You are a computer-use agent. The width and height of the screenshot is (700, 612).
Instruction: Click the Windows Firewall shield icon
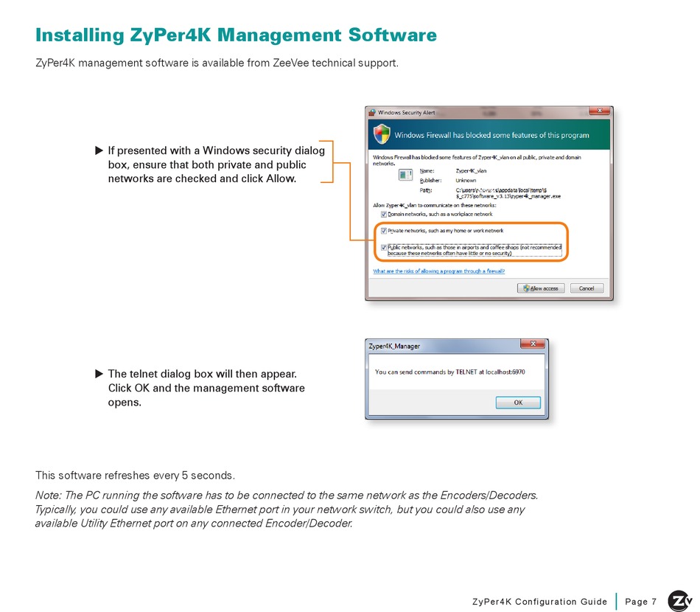click(382, 134)
